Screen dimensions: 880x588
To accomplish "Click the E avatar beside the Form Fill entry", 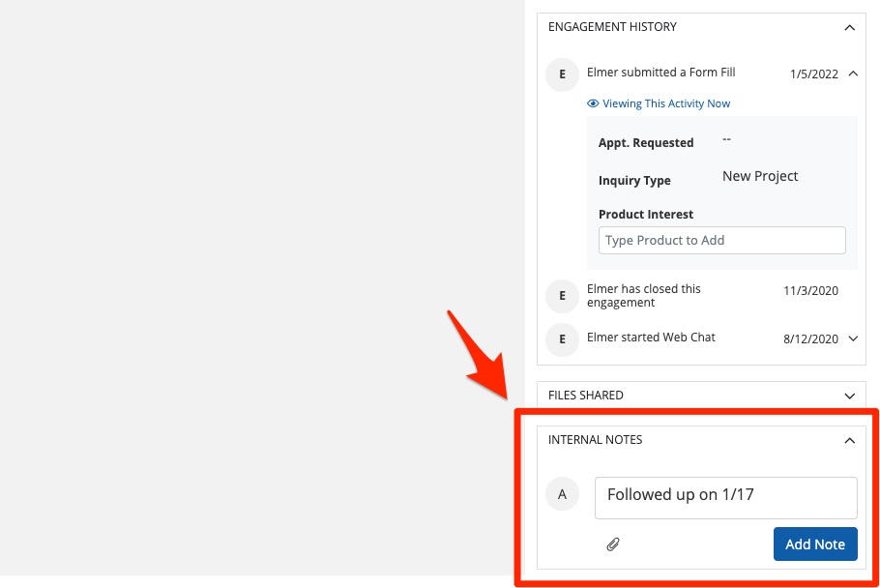I will [562, 74].
